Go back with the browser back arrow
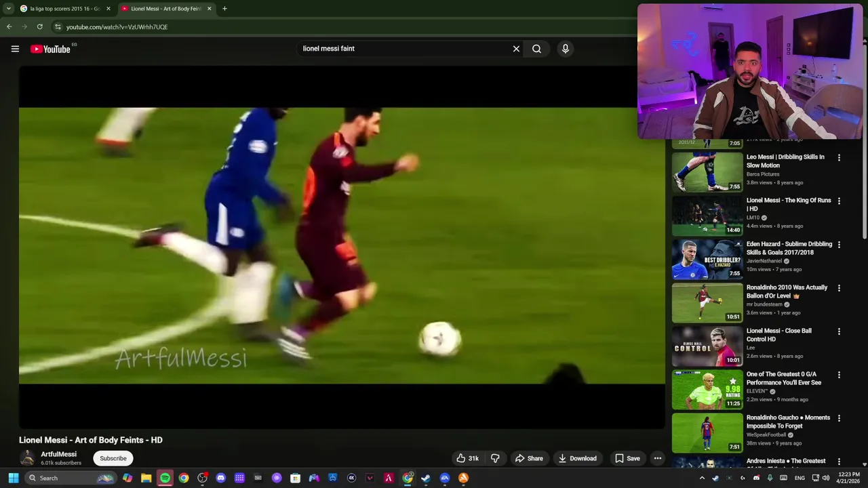The height and width of the screenshot is (488, 868). pyautogui.click(x=9, y=26)
